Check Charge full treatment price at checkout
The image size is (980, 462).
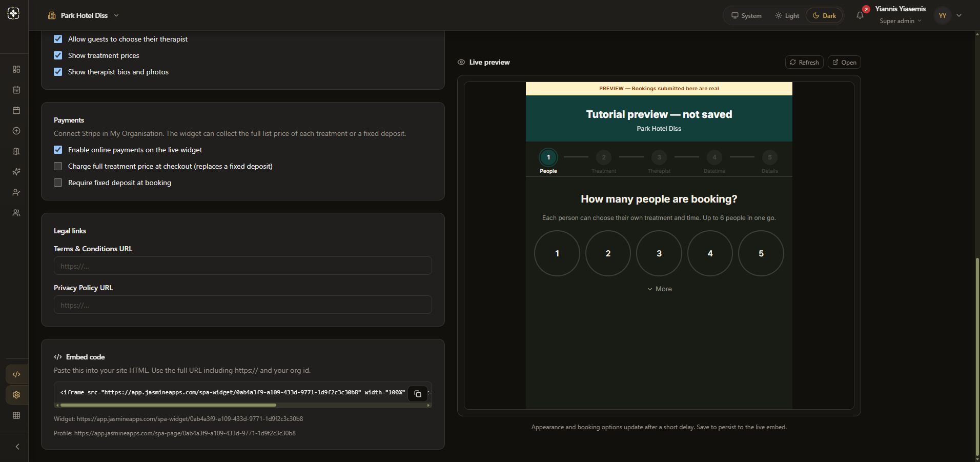(58, 166)
